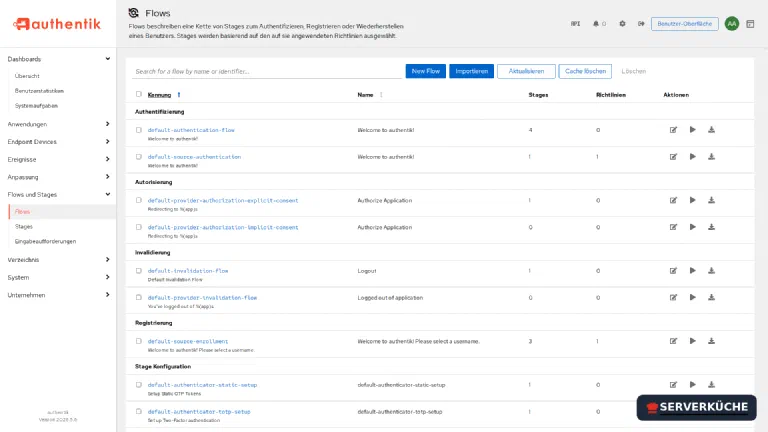This screenshot has width=768, height=432.
Task: Tick the select-all checkbox in table header
Action: coord(139,94)
